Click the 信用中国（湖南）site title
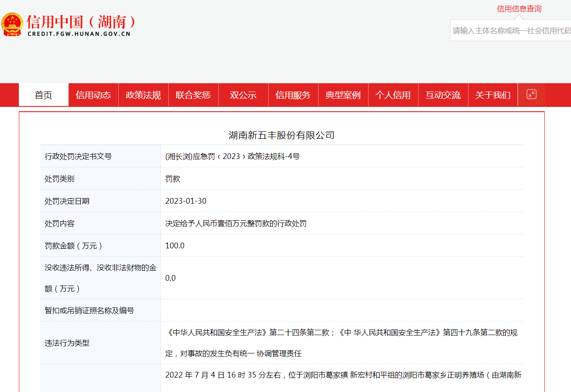 click(81, 21)
